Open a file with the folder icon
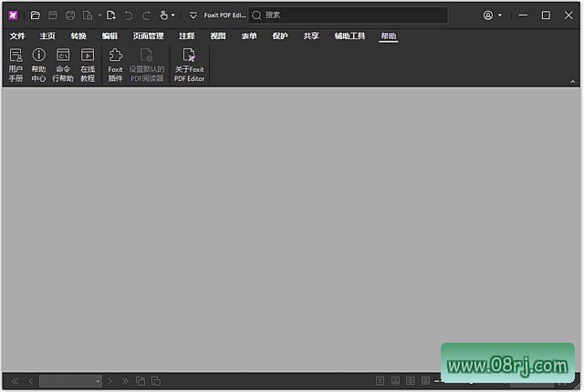Screen dimensions: 584x392 35,15
